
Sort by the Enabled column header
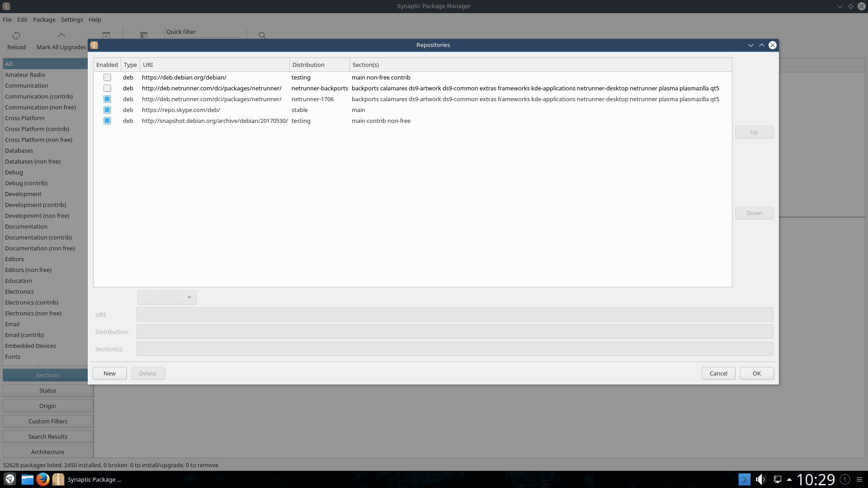tap(107, 65)
